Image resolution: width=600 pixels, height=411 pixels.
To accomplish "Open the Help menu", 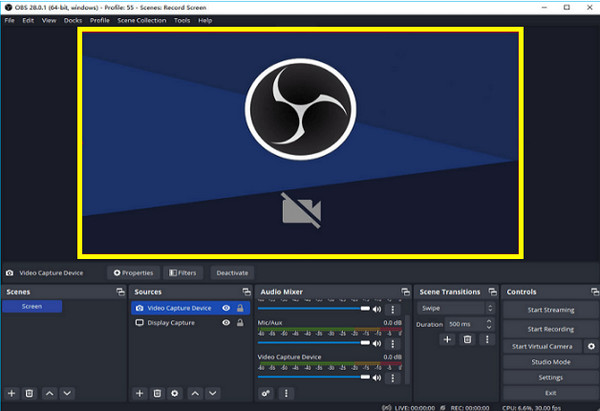I will tap(205, 21).
